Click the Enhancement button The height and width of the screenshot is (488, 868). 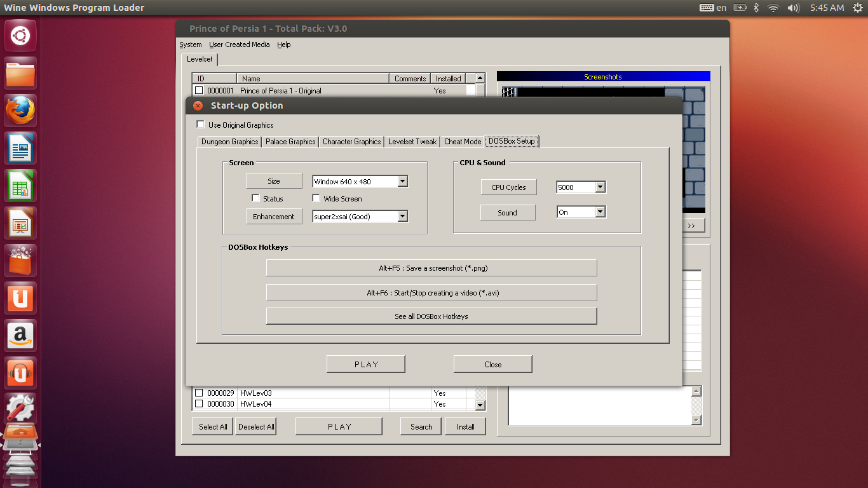[274, 217]
